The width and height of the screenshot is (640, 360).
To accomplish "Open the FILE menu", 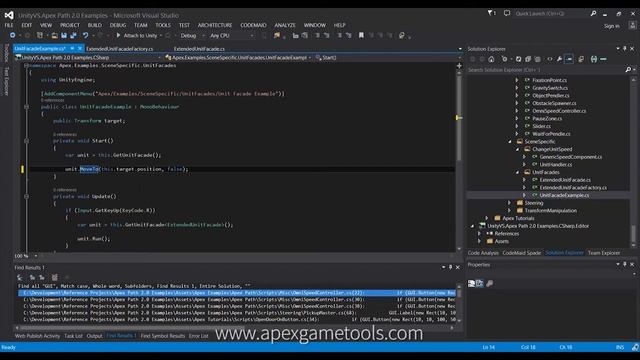I will pos(9,25).
